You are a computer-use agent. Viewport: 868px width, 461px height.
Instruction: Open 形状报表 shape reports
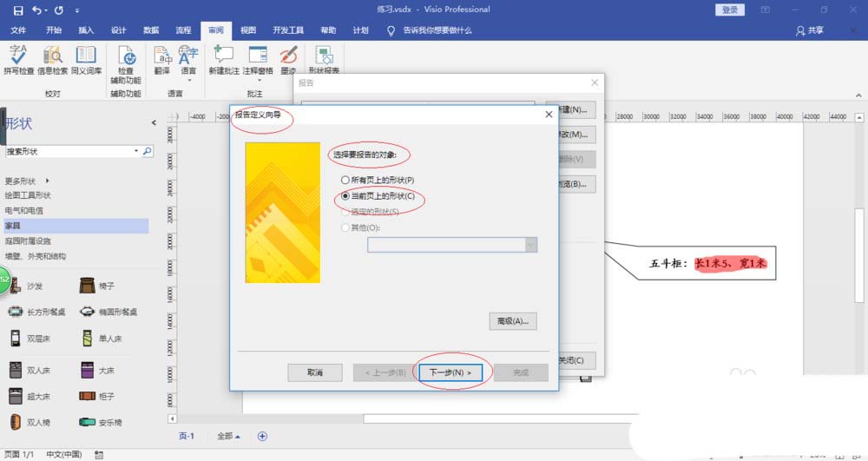[x=324, y=60]
